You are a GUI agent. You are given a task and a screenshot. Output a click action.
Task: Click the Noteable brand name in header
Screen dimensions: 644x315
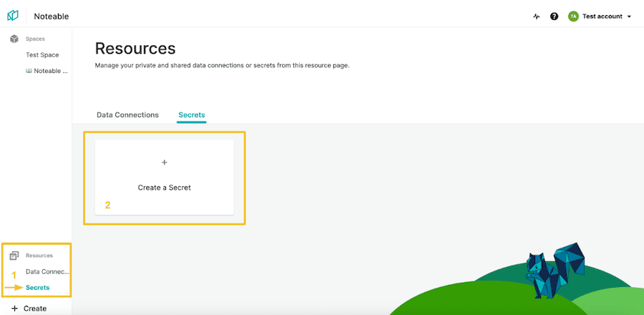52,16
